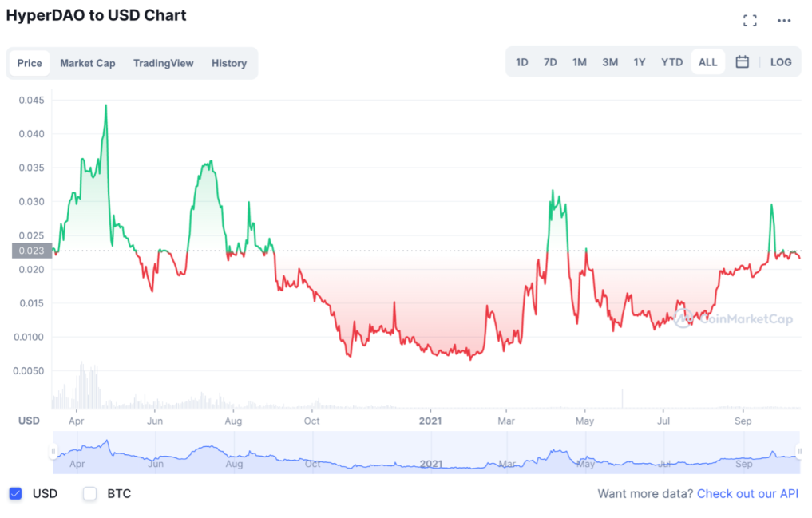This screenshot has height=518, width=812.
Task: Toggle the LOG scale option
Action: [780, 62]
